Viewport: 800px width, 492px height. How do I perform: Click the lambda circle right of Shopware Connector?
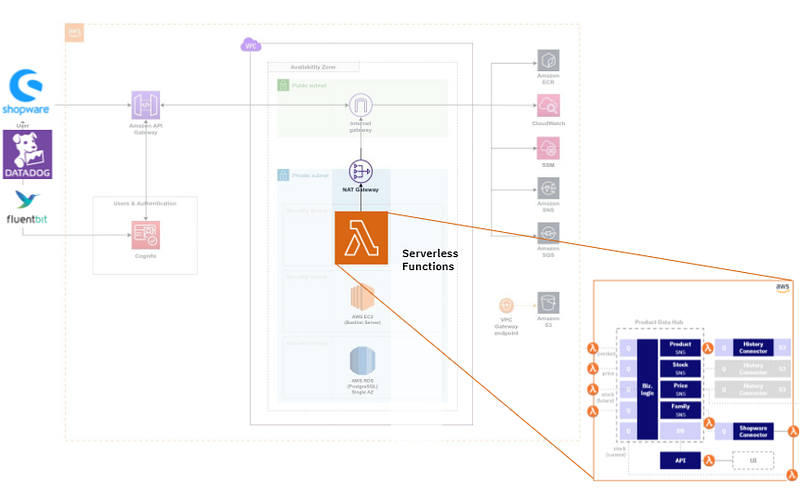[x=793, y=431]
